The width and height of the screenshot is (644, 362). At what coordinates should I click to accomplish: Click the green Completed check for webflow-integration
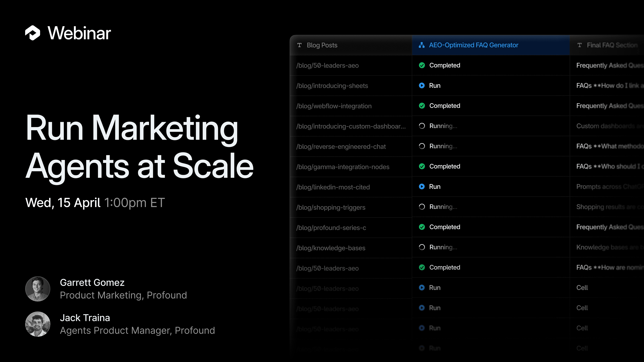(x=422, y=106)
